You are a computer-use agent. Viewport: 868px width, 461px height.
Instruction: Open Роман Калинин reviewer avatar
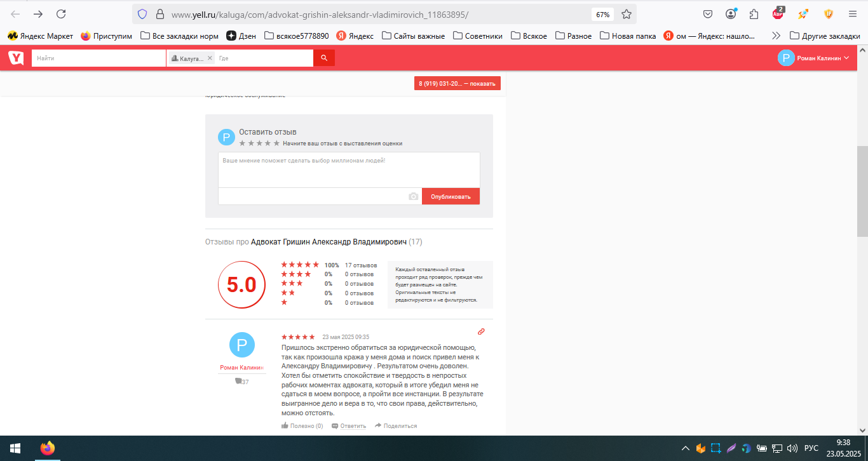241,345
